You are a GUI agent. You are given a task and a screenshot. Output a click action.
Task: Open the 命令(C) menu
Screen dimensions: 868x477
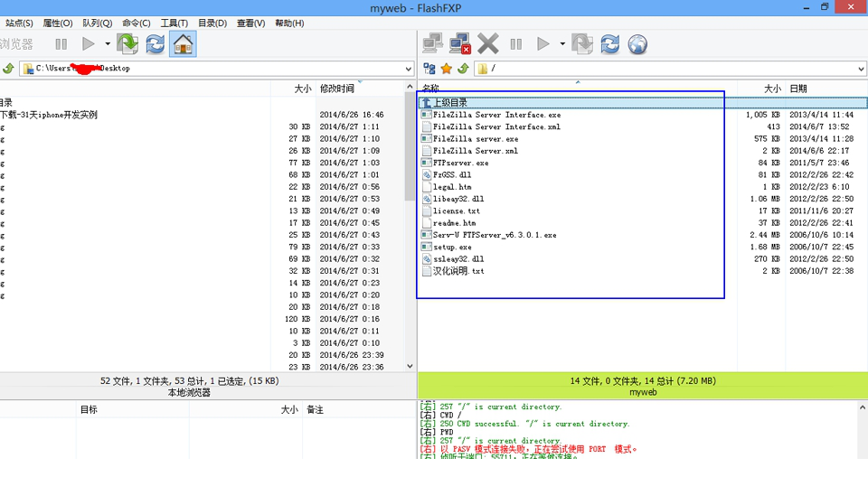click(137, 23)
